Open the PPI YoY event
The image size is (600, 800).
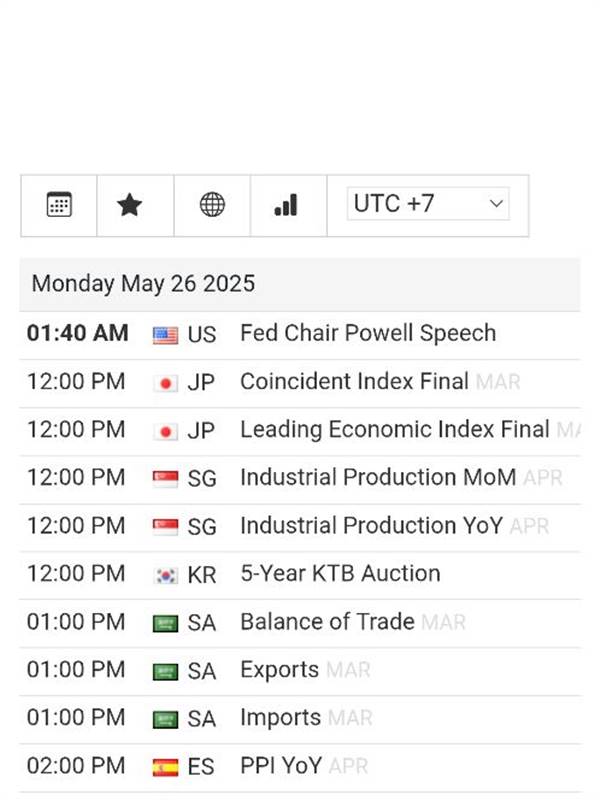(281, 766)
